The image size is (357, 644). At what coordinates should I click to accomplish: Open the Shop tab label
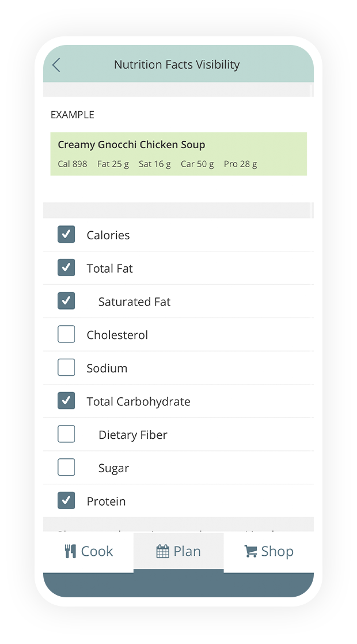click(x=277, y=551)
